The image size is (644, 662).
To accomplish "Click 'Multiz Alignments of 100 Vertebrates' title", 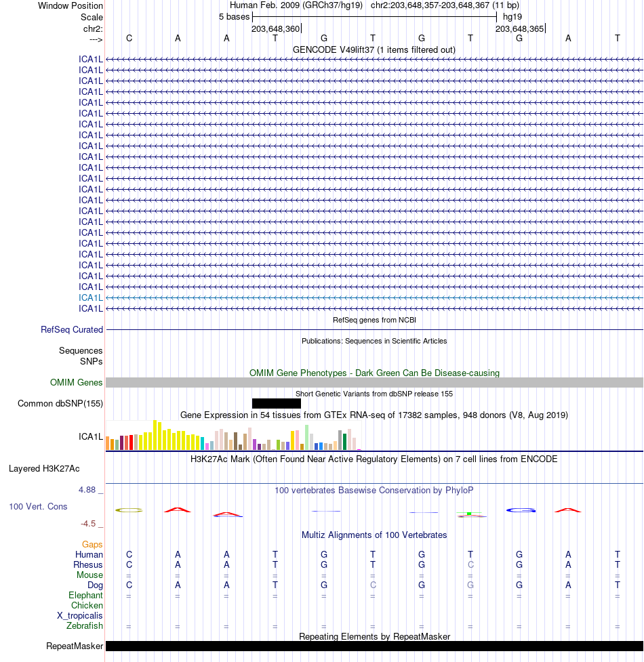I will 374,535.
